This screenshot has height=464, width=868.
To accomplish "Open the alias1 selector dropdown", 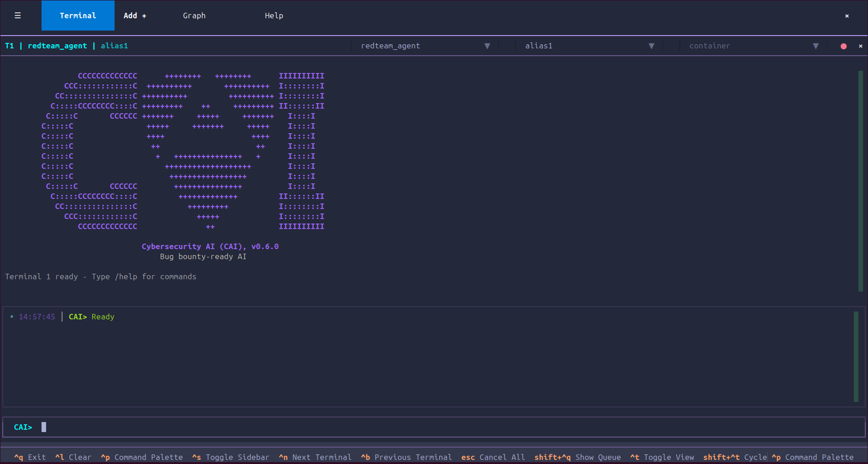I will [x=589, y=46].
